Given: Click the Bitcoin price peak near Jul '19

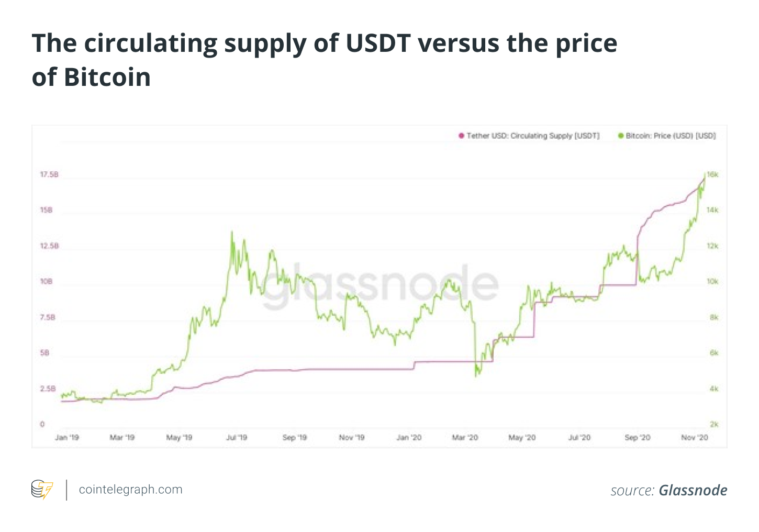Looking at the screenshot, I should pos(232,232).
